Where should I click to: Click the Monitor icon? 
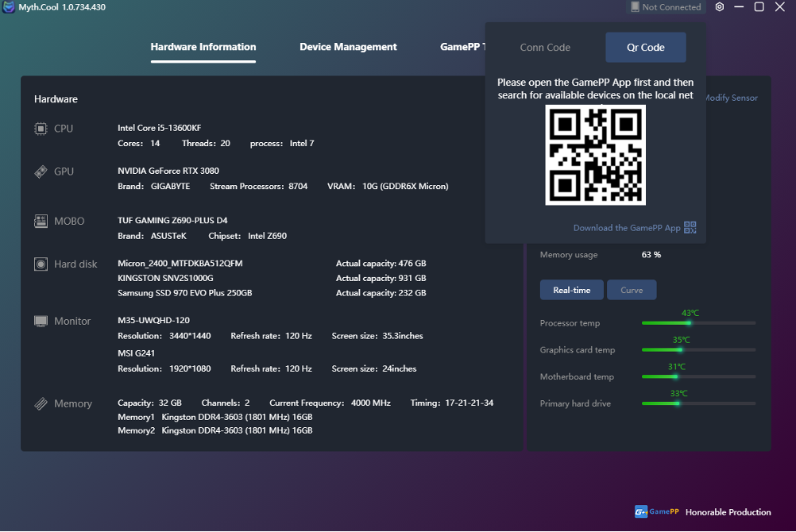pyautogui.click(x=41, y=321)
